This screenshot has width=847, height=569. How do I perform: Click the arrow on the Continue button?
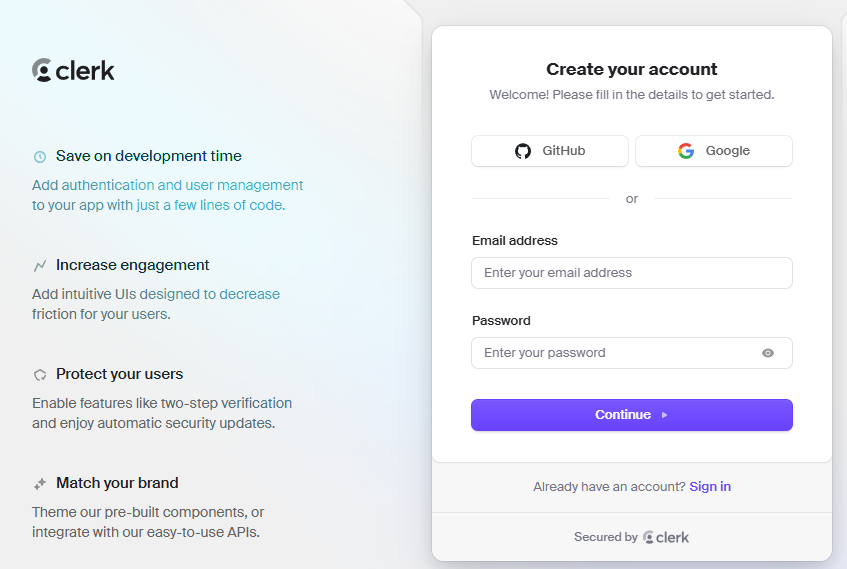(x=665, y=415)
